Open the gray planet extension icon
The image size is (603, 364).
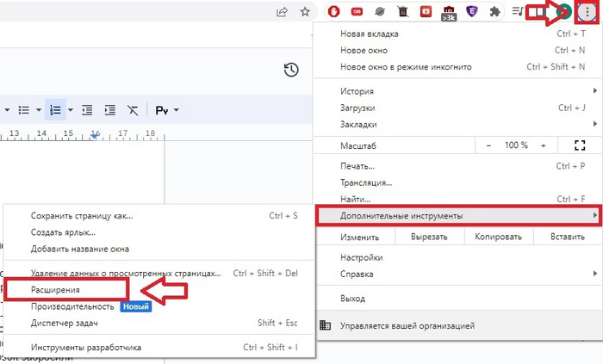click(x=380, y=12)
